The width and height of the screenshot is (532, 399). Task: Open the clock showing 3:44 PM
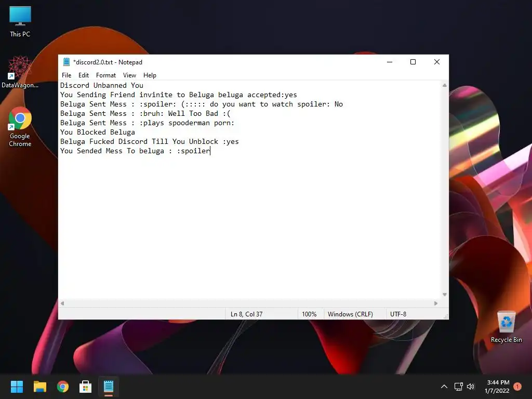pyautogui.click(x=497, y=387)
